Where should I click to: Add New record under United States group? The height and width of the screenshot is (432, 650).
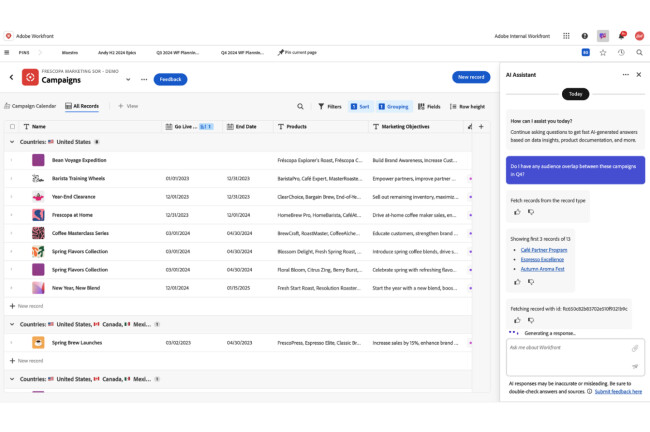(x=27, y=306)
